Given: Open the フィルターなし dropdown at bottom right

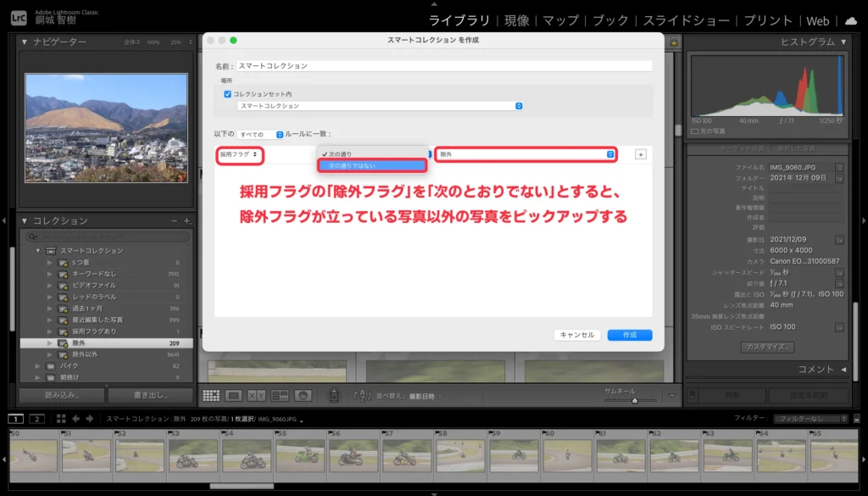Looking at the screenshot, I should click(810, 417).
